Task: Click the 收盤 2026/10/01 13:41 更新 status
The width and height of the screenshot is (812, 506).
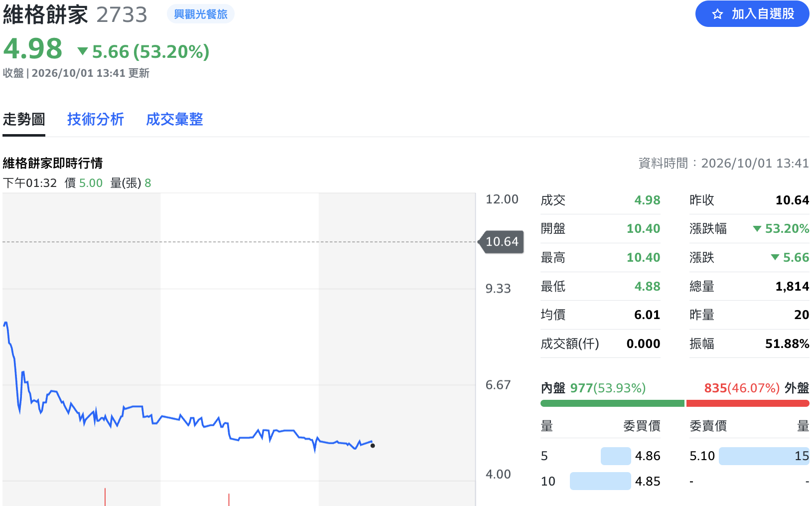Action: click(x=76, y=73)
